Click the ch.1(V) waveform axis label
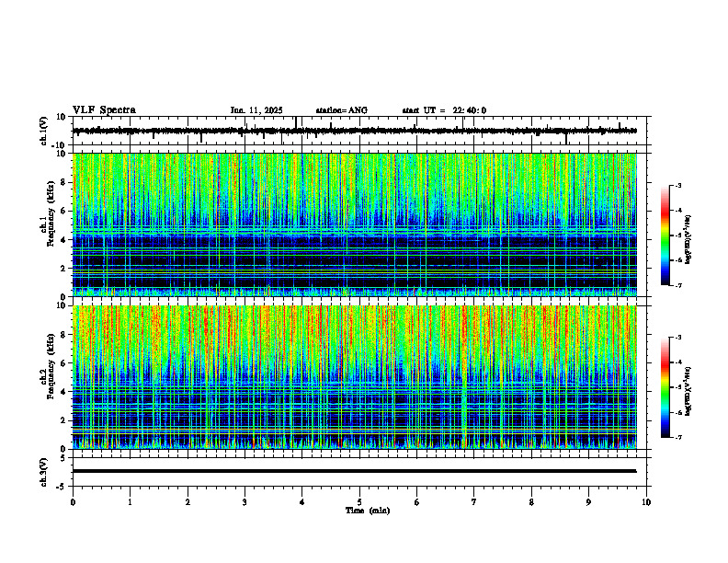This screenshot has height=563, width=728. pyautogui.click(x=44, y=131)
